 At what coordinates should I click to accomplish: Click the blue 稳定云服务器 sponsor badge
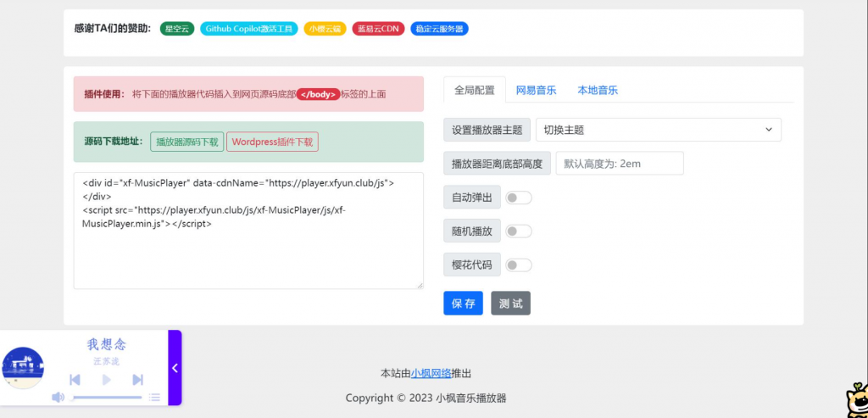(440, 29)
